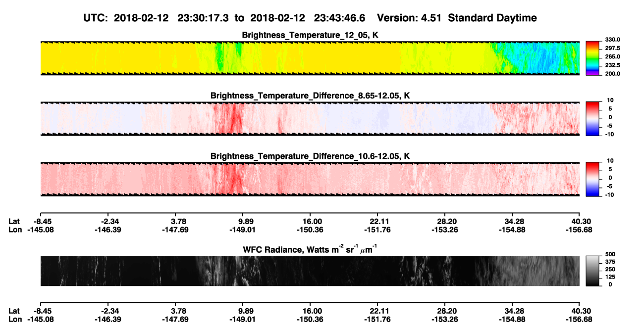This screenshot has width=644, height=330.
Task: Click the 8.65-12.05 difference image strip
Action: 310,119
